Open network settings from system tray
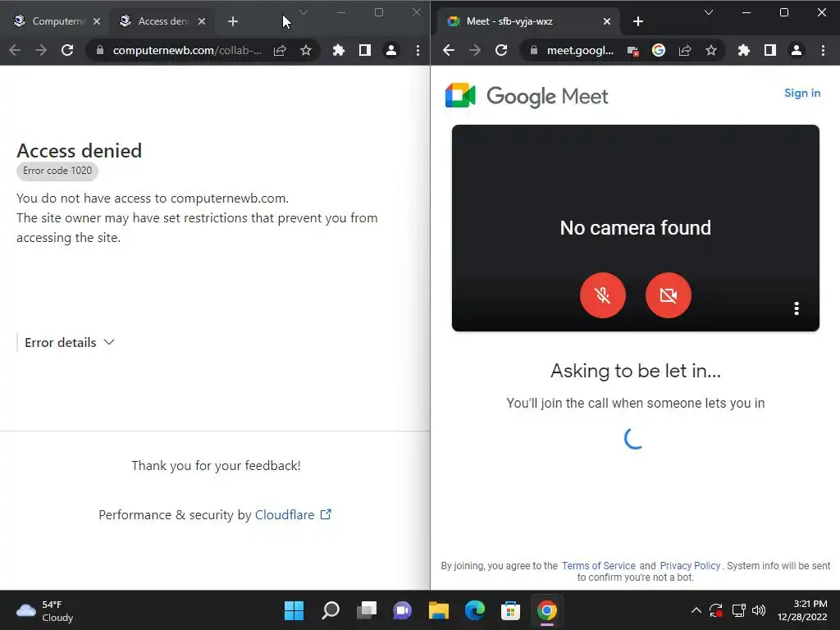This screenshot has width=840, height=630. [739, 610]
